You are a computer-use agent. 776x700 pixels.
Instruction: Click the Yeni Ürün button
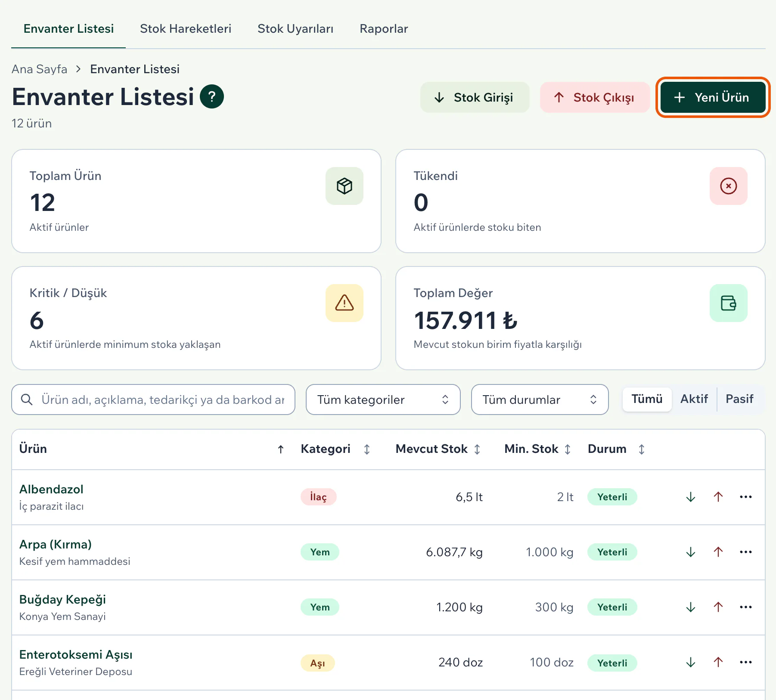713,97
